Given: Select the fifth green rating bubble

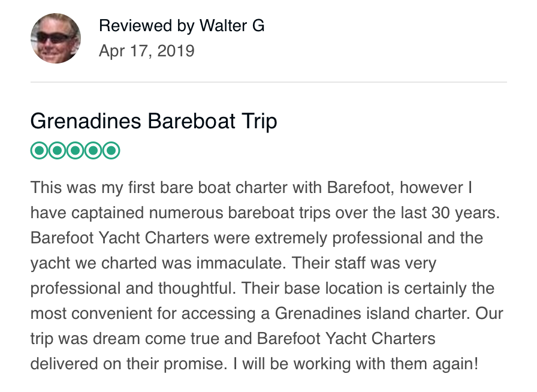Looking at the screenshot, I should 111,150.
